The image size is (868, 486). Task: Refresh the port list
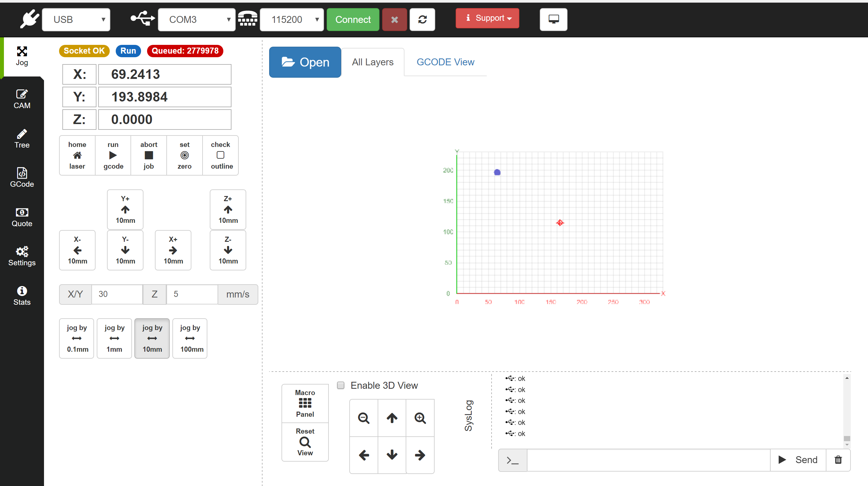[422, 20]
